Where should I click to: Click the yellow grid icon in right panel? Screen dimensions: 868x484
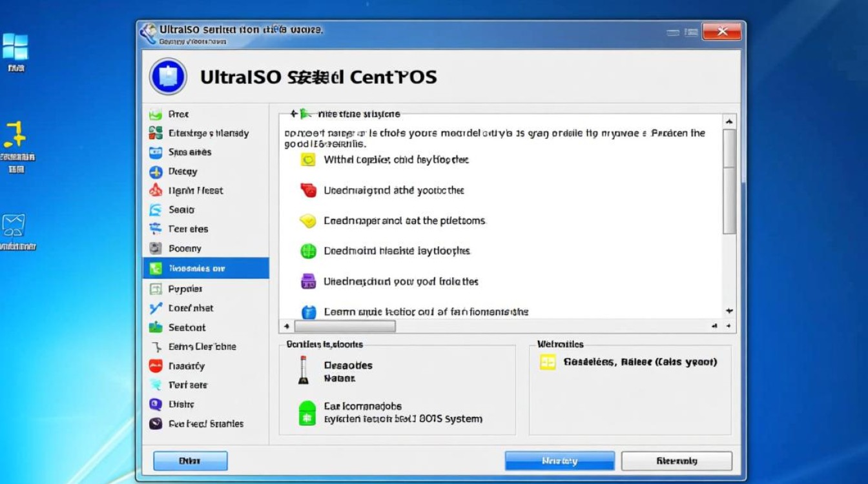pyautogui.click(x=547, y=363)
